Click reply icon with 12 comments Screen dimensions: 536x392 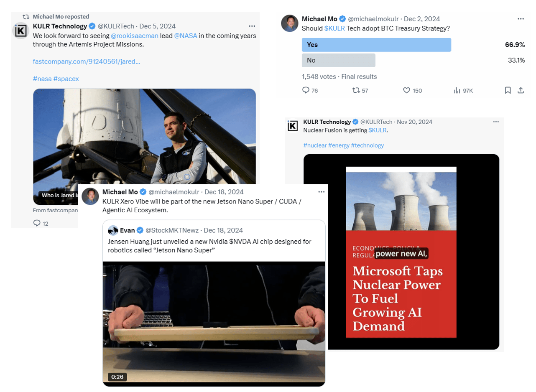(x=37, y=223)
